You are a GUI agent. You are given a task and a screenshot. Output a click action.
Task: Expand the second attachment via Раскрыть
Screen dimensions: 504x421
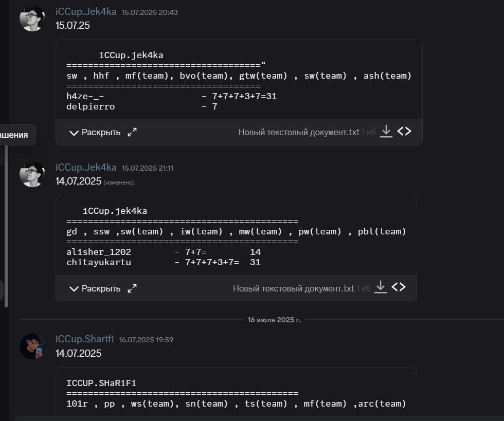tap(95, 288)
